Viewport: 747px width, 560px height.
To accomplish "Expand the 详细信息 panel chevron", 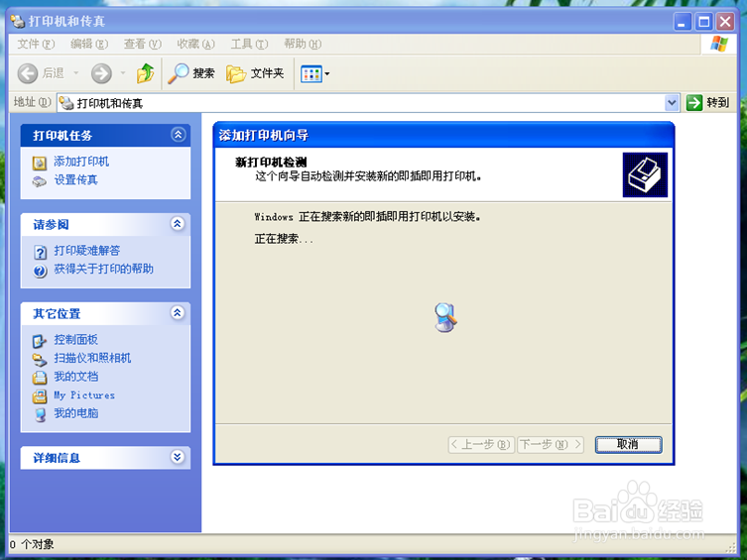I will 178,457.
